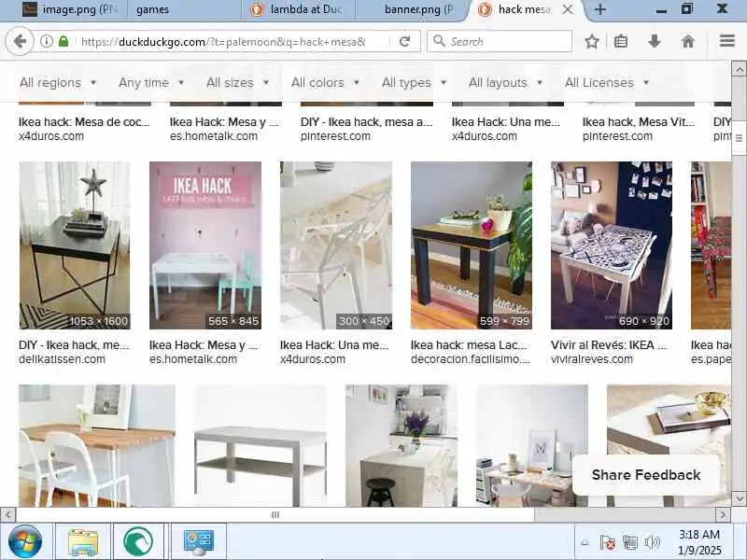The height and width of the screenshot is (560, 747).
Task: Open grey coffee table thumbnail
Action: tap(261, 446)
